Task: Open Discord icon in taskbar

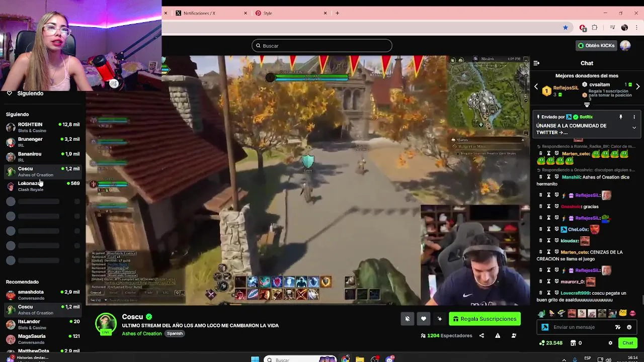Action: [389, 359]
